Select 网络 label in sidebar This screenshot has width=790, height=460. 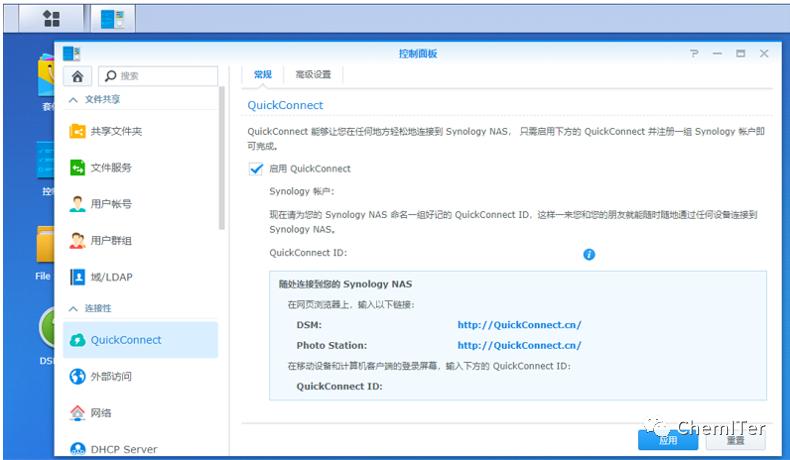click(101, 413)
